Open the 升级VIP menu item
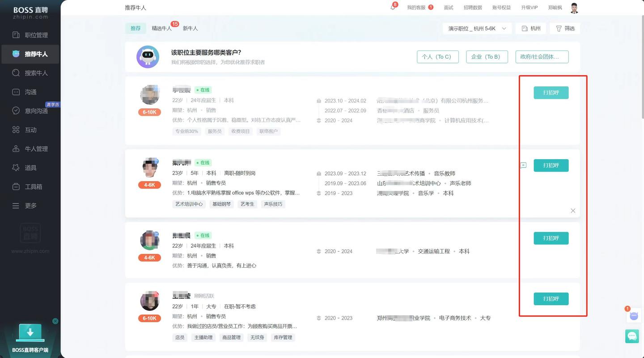 pos(529,7)
